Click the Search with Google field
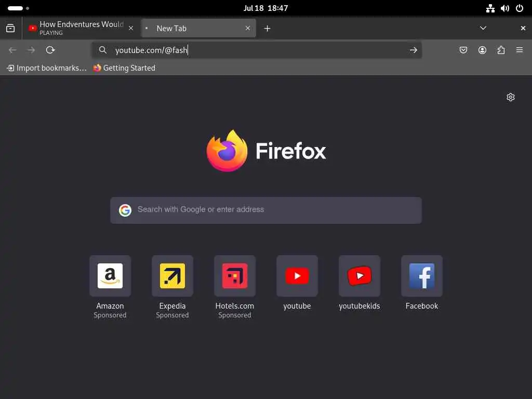Image resolution: width=532 pixels, height=399 pixels. click(266, 210)
